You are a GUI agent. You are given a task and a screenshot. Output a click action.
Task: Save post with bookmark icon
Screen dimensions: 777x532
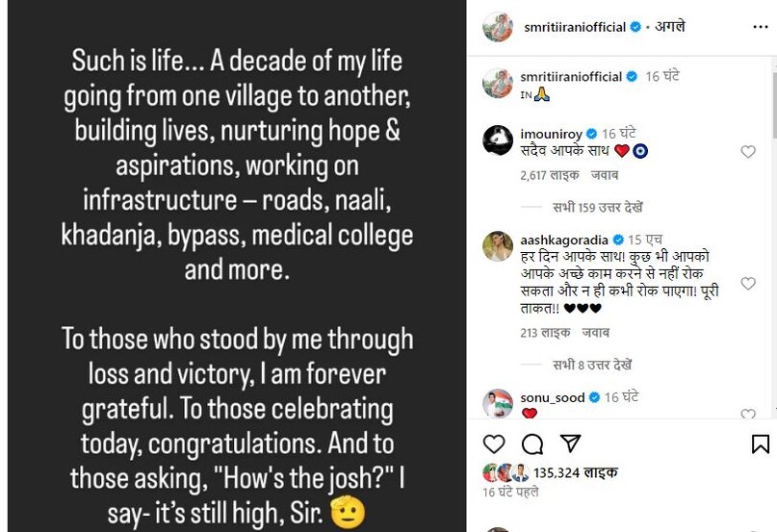(x=760, y=443)
